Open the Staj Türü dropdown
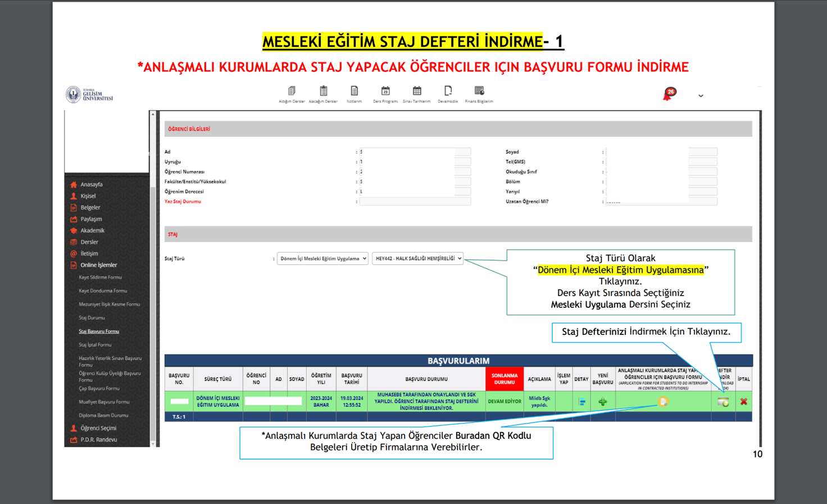The height and width of the screenshot is (504, 827). 322,258
